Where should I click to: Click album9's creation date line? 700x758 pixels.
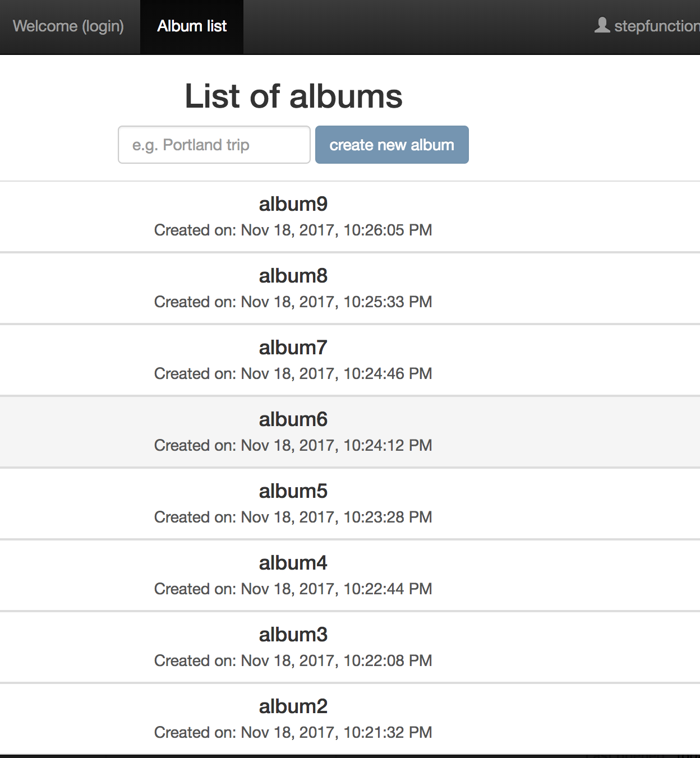pyautogui.click(x=293, y=230)
